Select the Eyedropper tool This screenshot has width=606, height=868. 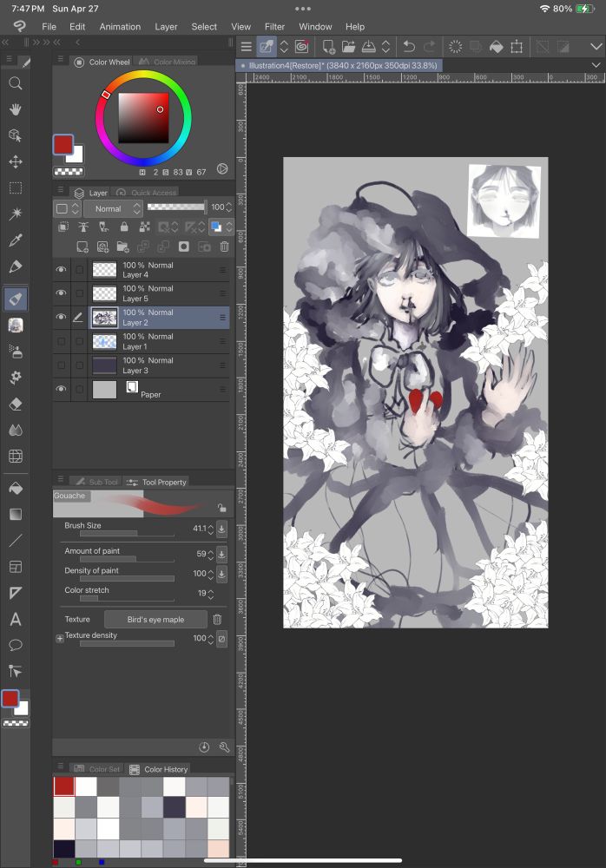click(16, 240)
